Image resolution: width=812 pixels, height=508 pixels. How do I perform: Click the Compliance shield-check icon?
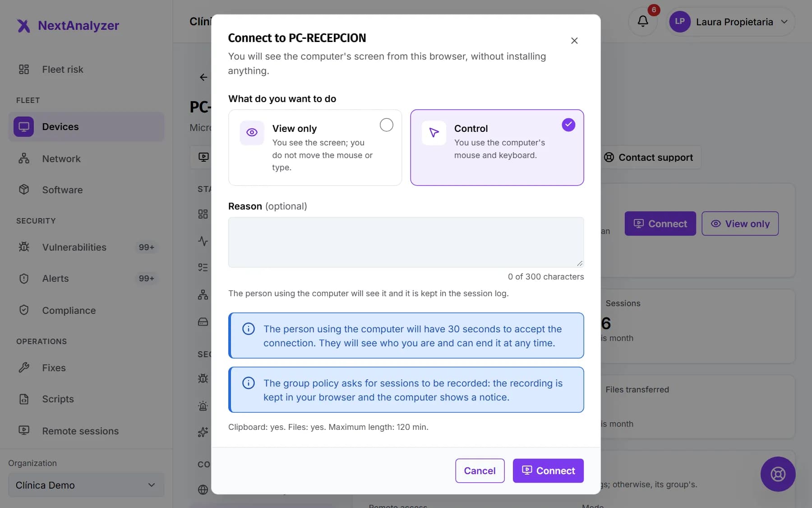tap(24, 310)
